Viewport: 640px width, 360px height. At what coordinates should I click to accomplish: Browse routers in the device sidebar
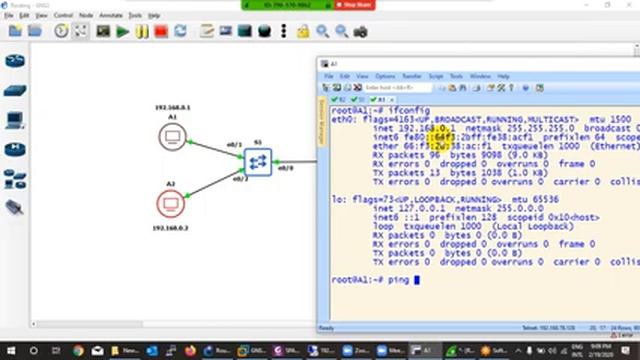pos(15,61)
